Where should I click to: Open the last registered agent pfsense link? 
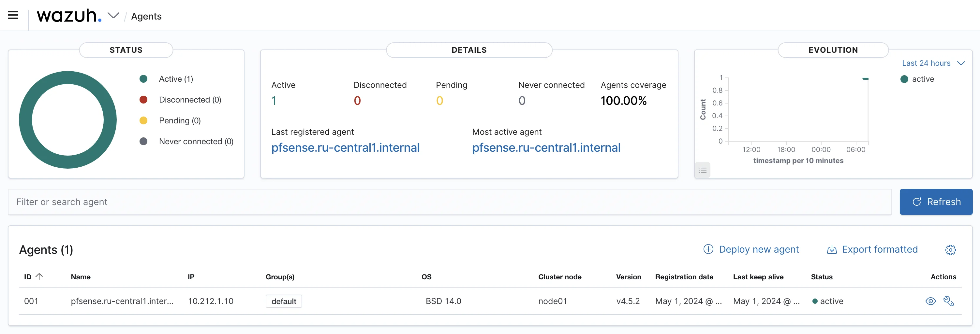pyautogui.click(x=346, y=148)
